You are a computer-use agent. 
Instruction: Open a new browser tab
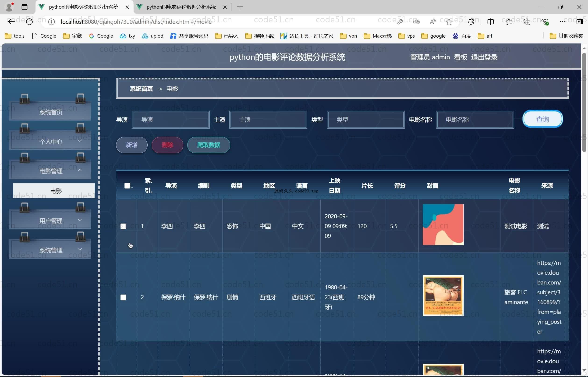tap(240, 7)
